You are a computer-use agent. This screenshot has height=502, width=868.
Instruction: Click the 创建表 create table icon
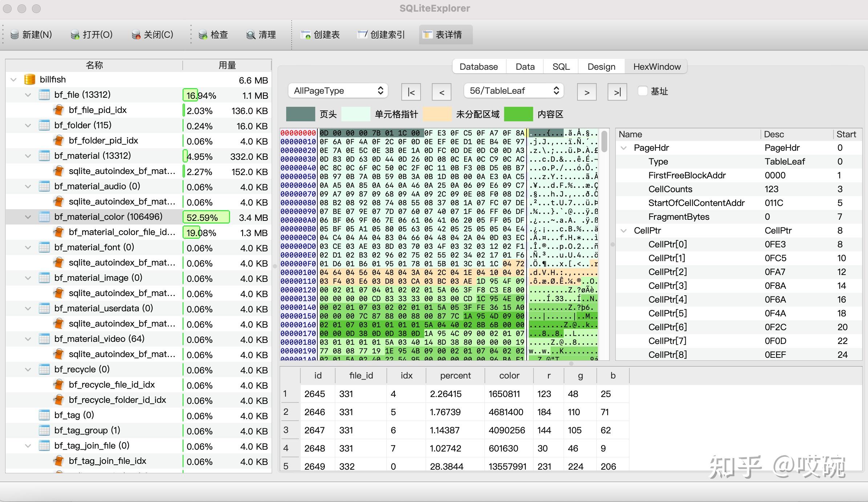pos(305,35)
